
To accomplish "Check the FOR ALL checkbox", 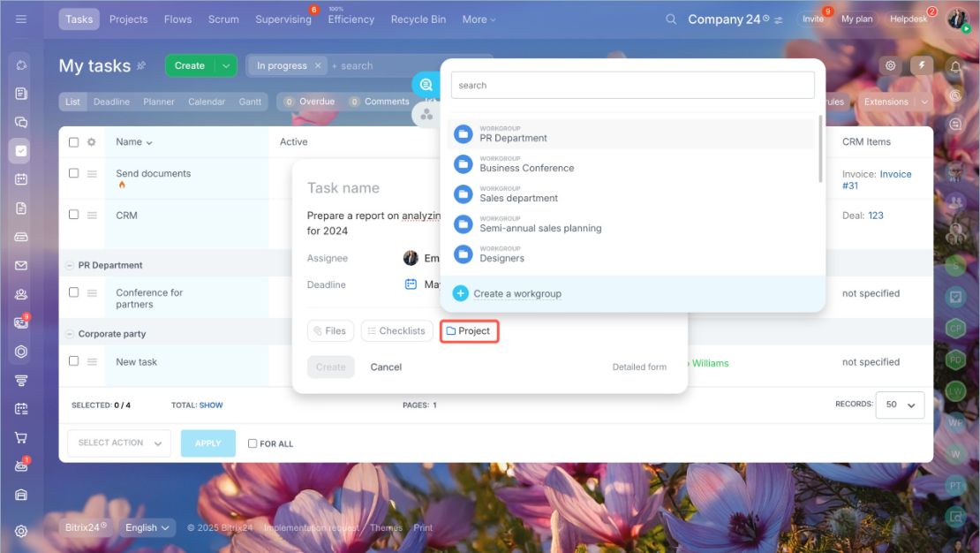I will click(253, 443).
